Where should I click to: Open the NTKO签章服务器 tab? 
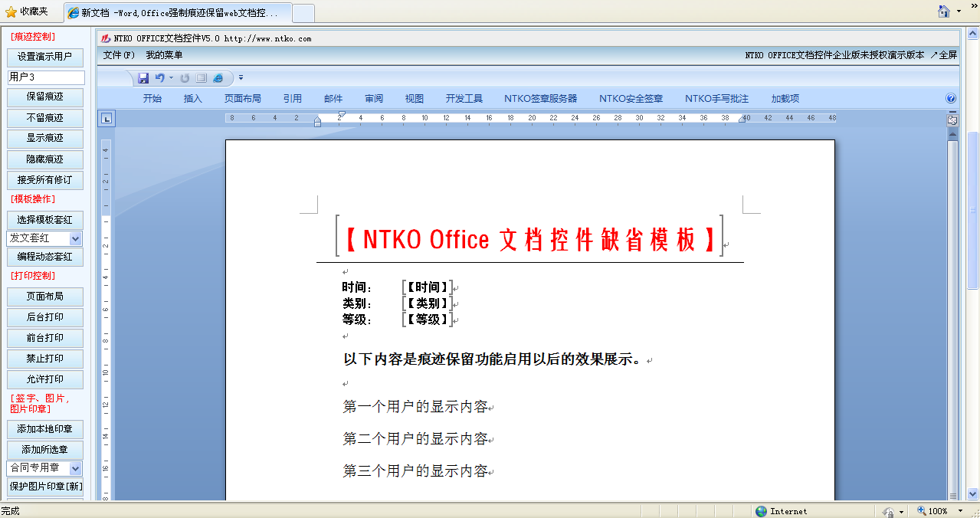(x=541, y=98)
